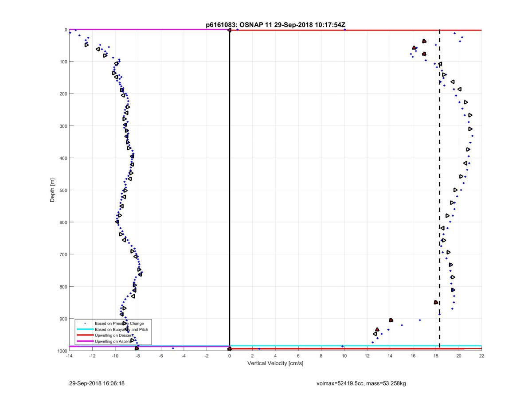Click the red line sample in the legend
The height and width of the screenshot is (394, 532).
tap(85, 335)
